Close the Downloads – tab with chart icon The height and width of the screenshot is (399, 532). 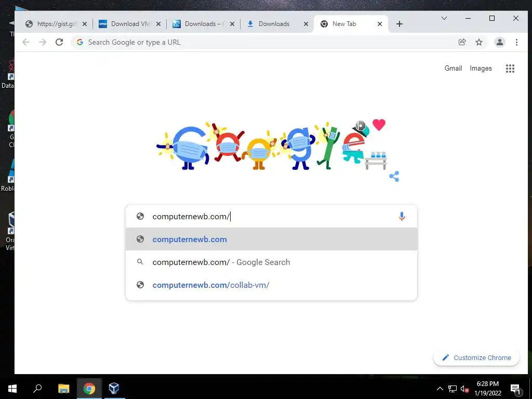coord(232,24)
